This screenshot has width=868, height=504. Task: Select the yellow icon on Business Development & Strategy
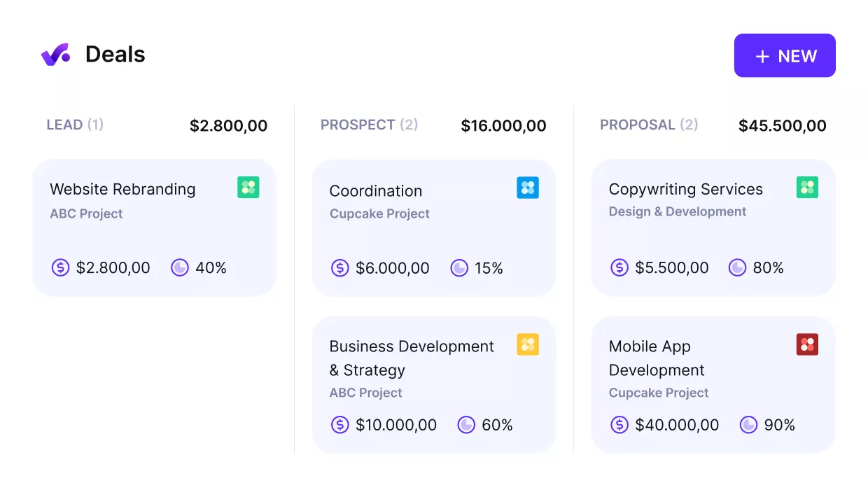coord(528,344)
